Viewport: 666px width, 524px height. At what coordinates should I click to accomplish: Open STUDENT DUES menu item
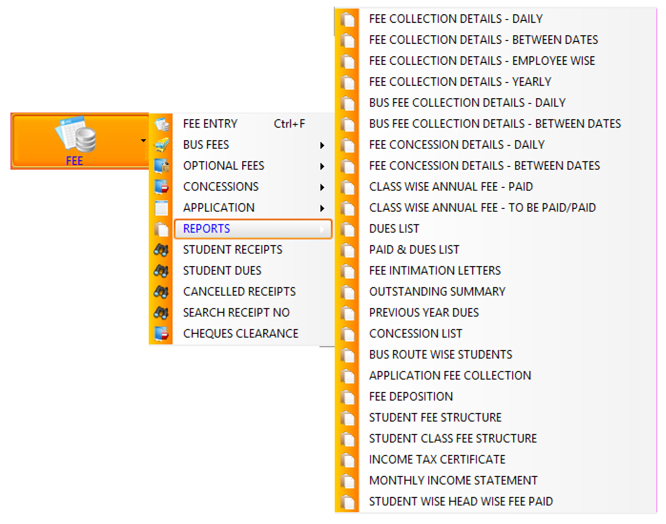253,271
